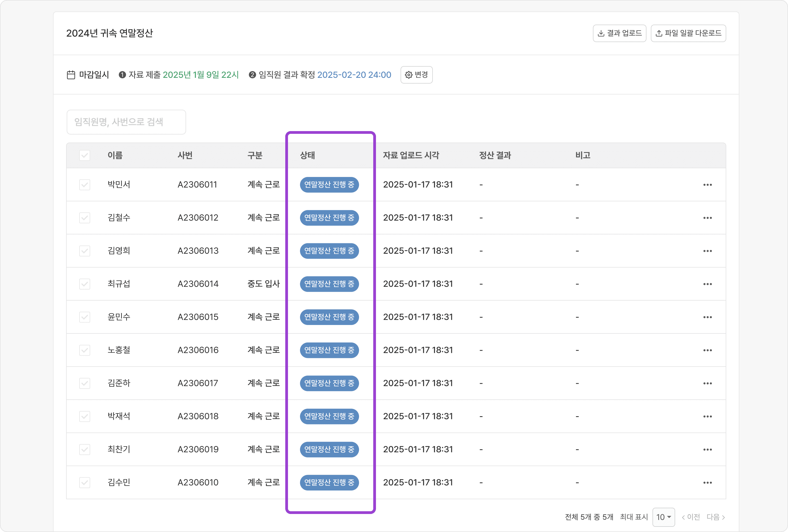Click the ellipsis icon for 노홍철

(x=707, y=350)
